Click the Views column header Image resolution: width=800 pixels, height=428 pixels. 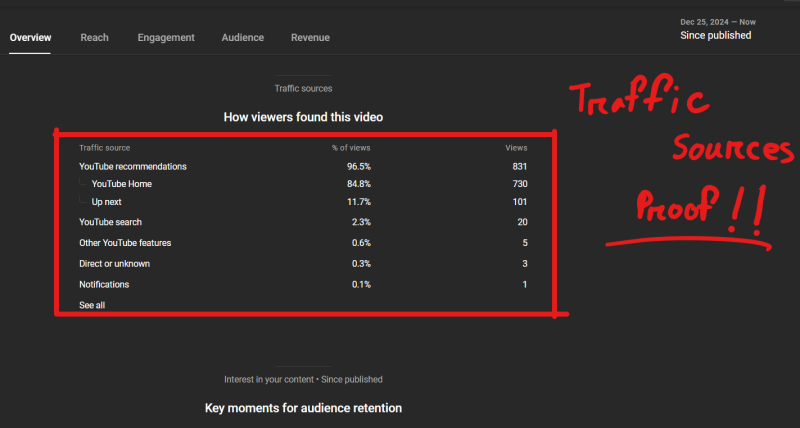point(516,148)
